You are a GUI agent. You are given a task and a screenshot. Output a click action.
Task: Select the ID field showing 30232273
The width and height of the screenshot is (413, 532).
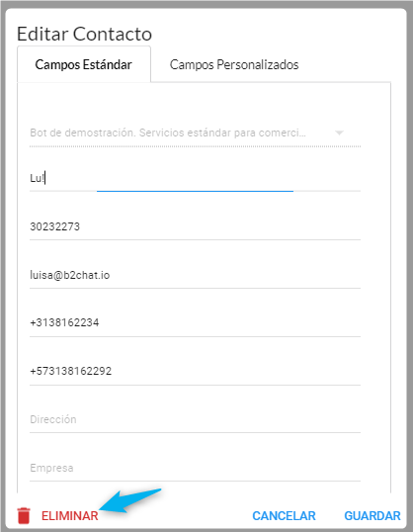pyautogui.click(x=195, y=226)
